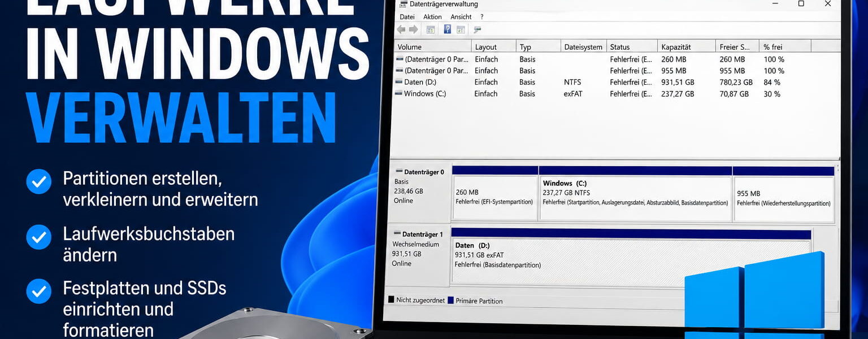Open the Aktion menu

(432, 17)
